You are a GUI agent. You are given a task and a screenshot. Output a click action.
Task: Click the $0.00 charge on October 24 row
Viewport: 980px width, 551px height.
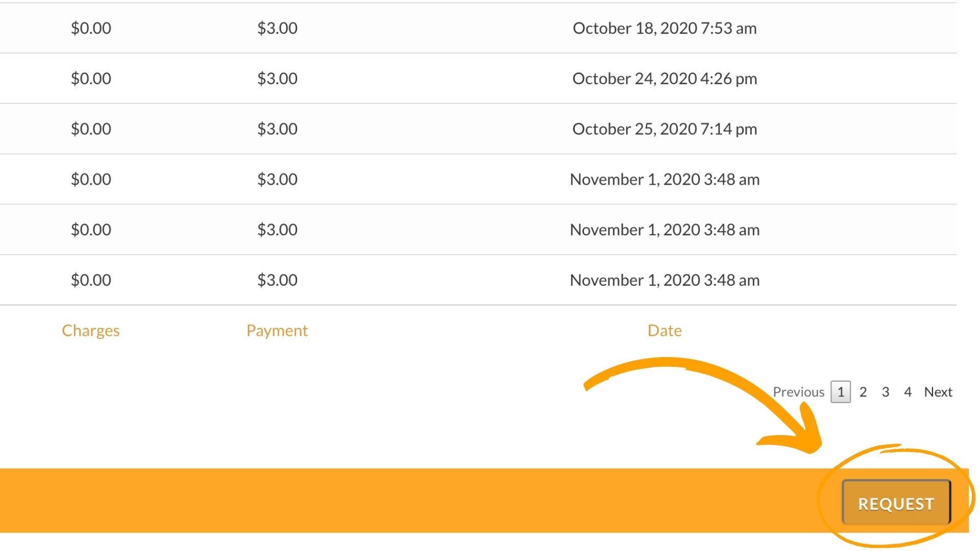click(91, 79)
